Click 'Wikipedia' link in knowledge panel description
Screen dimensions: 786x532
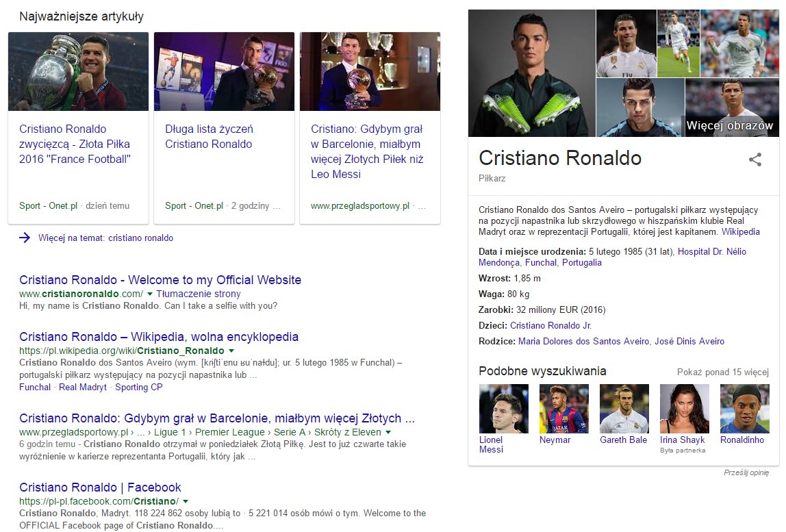[740, 231]
